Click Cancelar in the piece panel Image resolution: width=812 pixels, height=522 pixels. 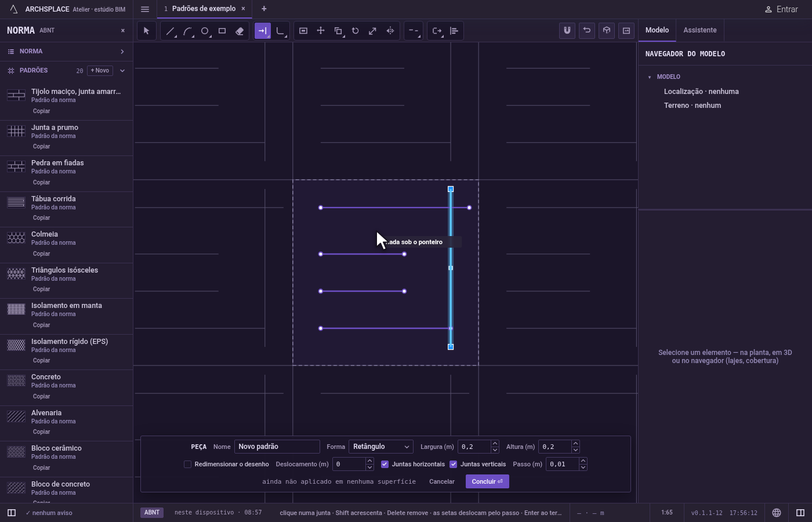(x=442, y=481)
